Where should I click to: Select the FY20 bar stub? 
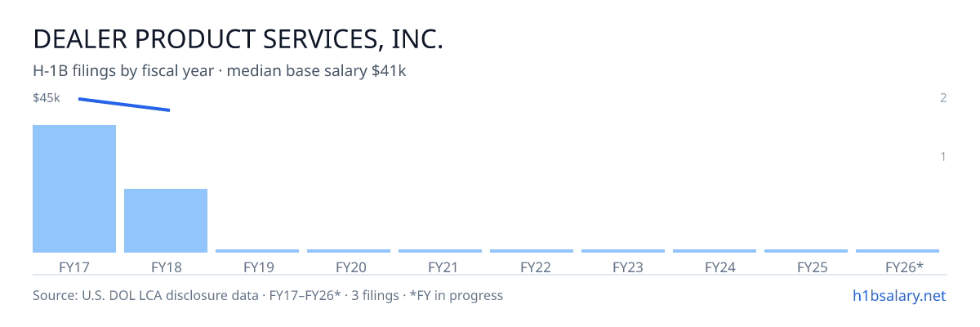pos(349,251)
